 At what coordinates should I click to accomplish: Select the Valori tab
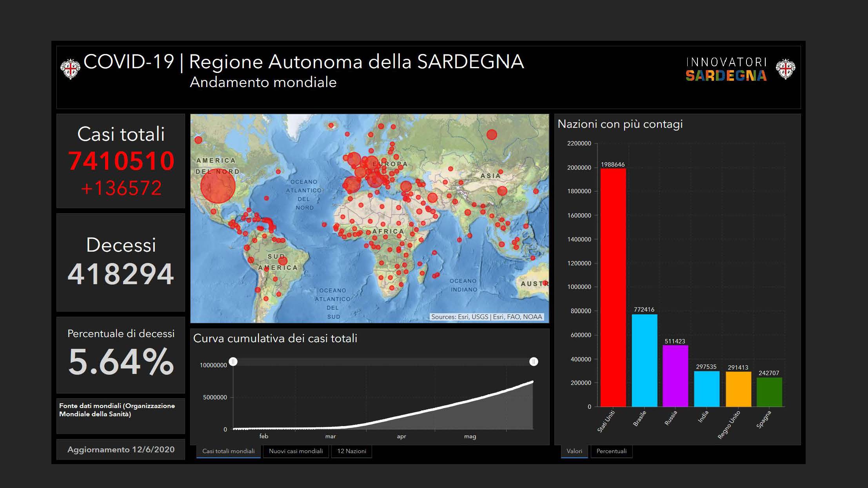pyautogui.click(x=574, y=451)
